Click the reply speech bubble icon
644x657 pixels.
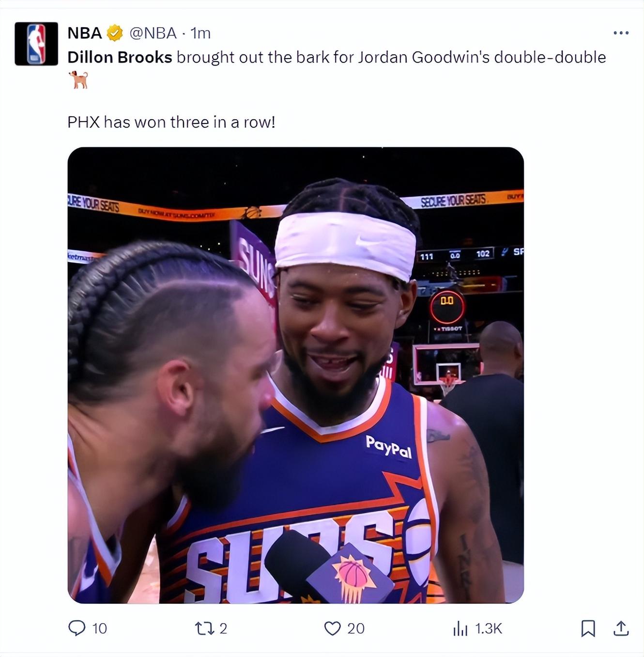(77, 628)
